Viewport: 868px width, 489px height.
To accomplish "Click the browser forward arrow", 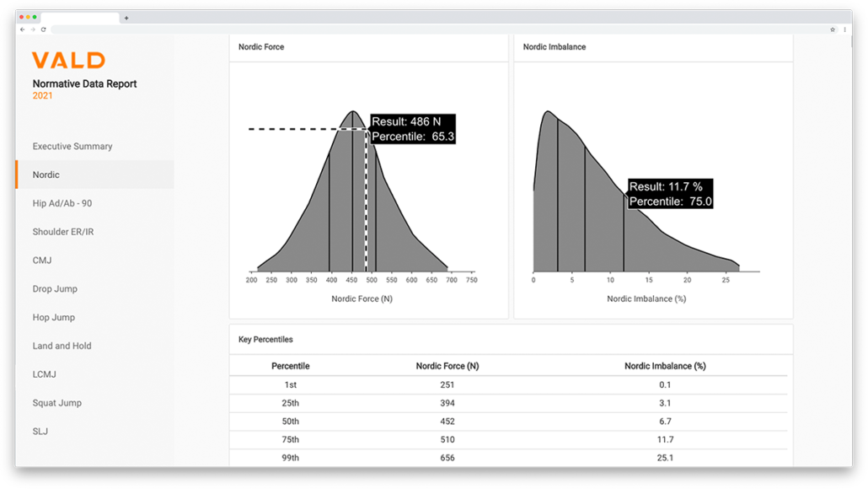I will click(33, 30).
